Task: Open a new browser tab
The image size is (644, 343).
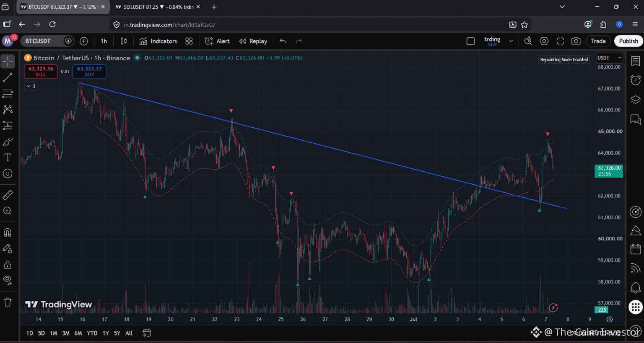Action: tap(214, 7)
